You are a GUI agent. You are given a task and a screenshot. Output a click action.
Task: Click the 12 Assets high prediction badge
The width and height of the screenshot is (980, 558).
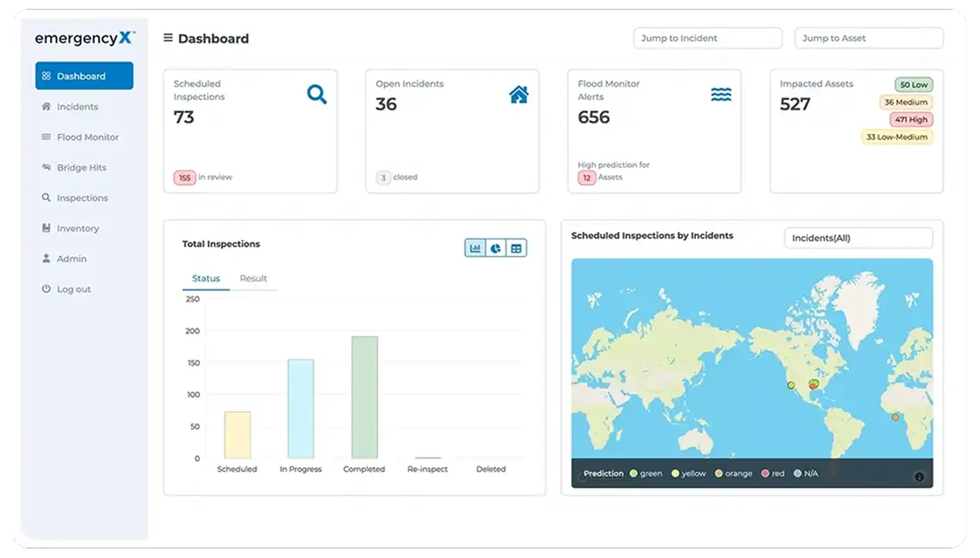tap(586, 178)
